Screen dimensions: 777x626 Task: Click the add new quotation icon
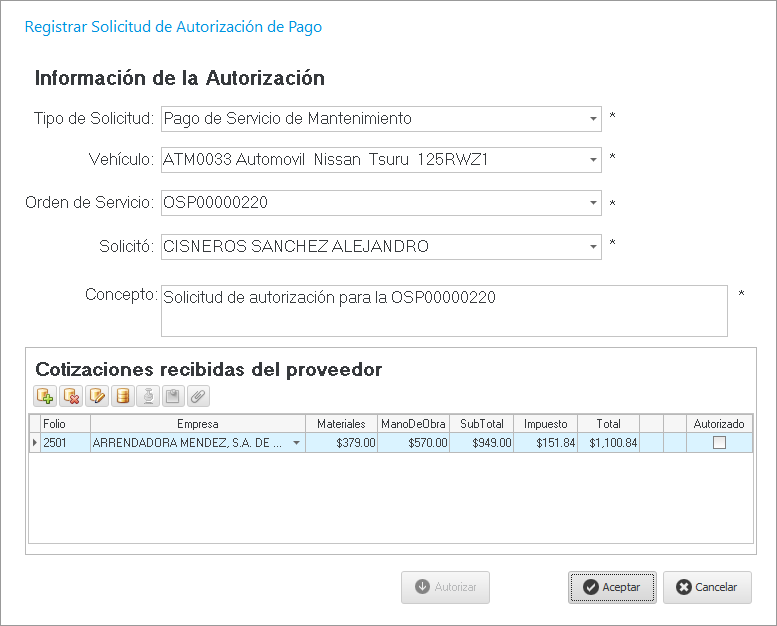pyautogui.click(x=45, y=395)
